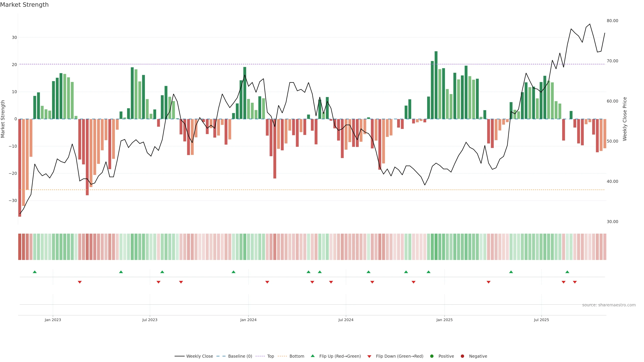Viewport: 644px width, 362px height.
Task: Click the green Positive circle in legend
Action: tap(432, 356)
